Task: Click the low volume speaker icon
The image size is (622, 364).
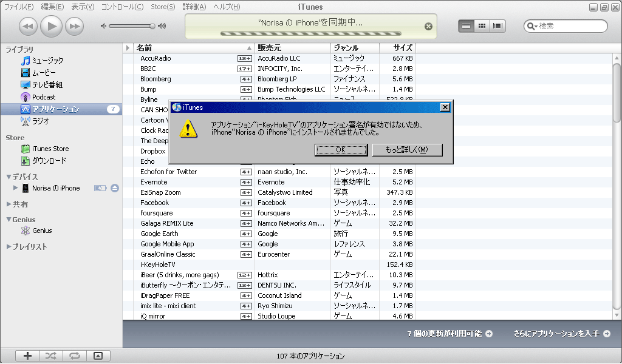Action: coord(103,26)
